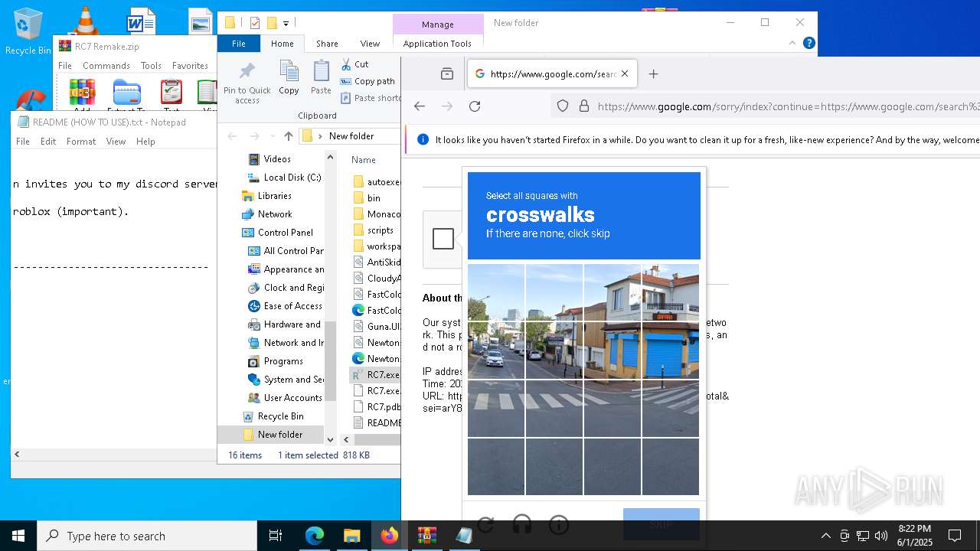Select captcha tile with blue shutters
980x551 pixels.
pyautogui.click(x=671, y=350)
